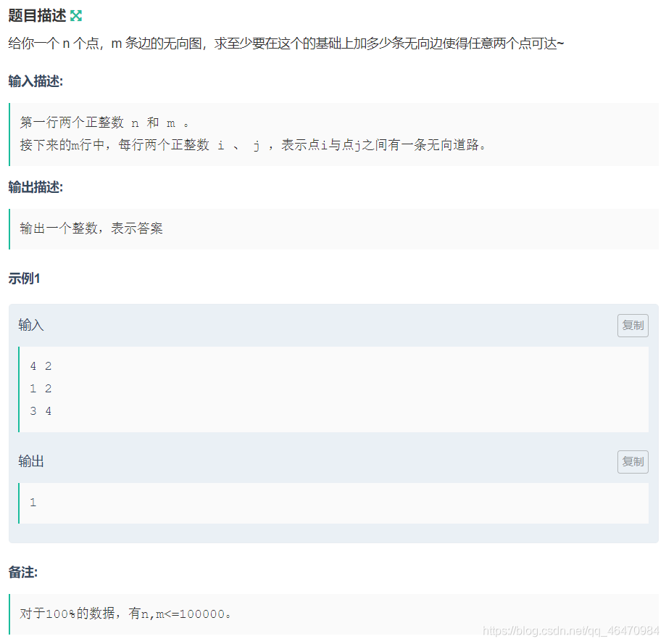Click the 输出描述: heading
666x644 pixels.
(x=36, y=187)
